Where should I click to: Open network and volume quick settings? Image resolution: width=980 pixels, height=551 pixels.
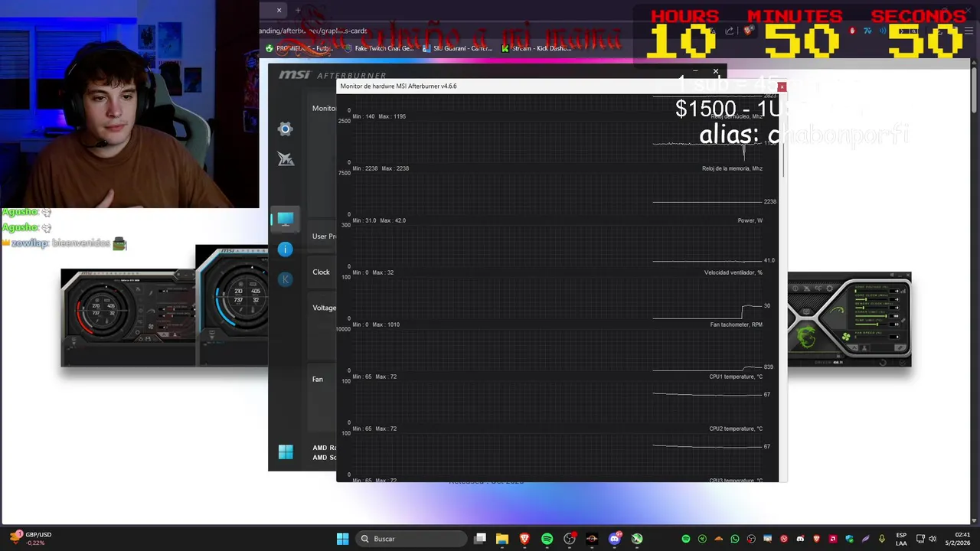[928, 539]
